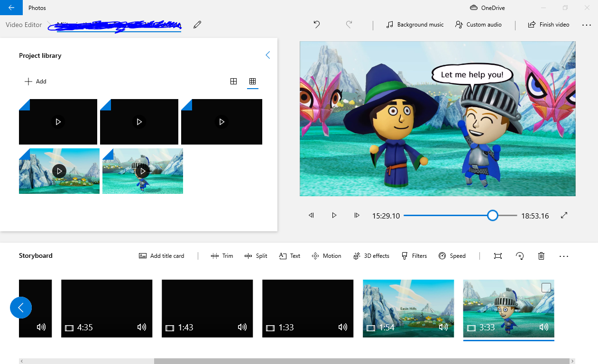Open the Motion tool
This screenshot has height=364, width=598.
pyautogui.click(x=326, y=256)
